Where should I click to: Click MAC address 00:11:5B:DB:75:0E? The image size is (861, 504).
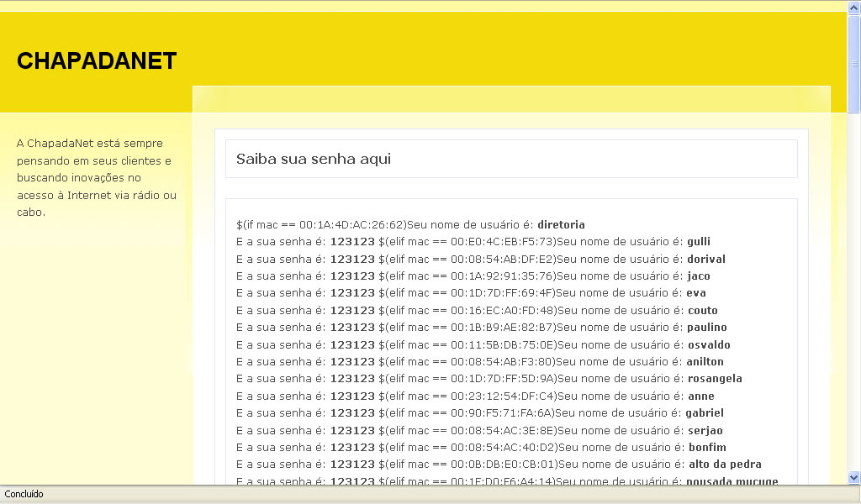(503, 345)
